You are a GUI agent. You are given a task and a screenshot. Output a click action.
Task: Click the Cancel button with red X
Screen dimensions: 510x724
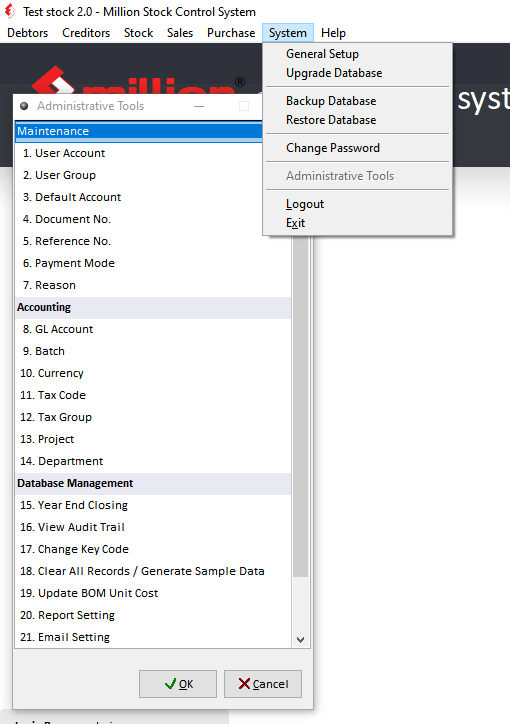pyautogui.click(x=263, y=684)
